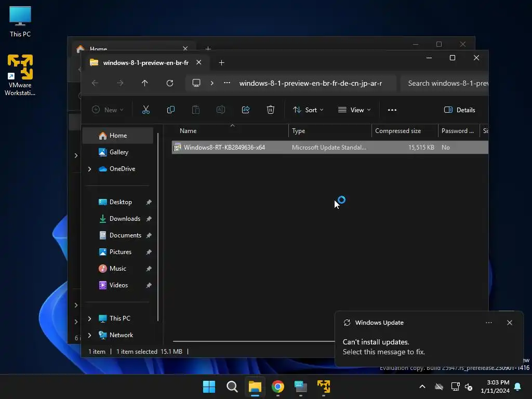
Task: Open the This PC desktop icon
Action: pos(20,21)
